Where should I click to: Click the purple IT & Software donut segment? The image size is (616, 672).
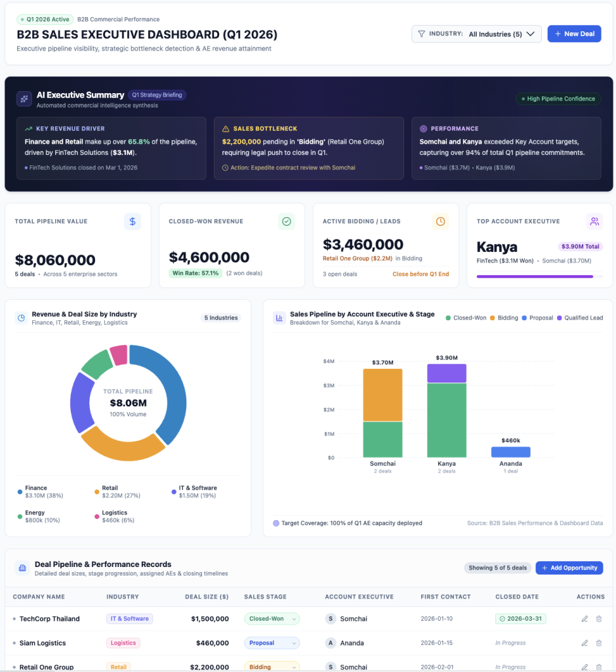click(81, 402)
